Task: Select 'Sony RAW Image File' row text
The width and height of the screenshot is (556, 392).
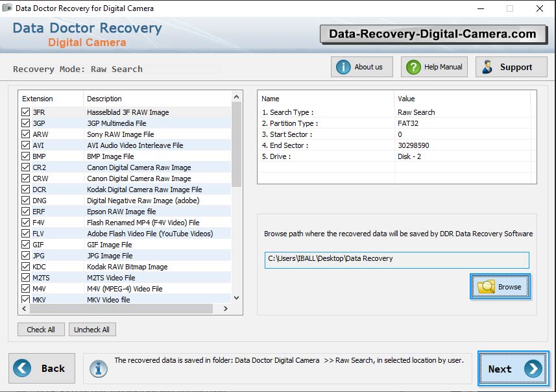Action: tap(121, 134)
